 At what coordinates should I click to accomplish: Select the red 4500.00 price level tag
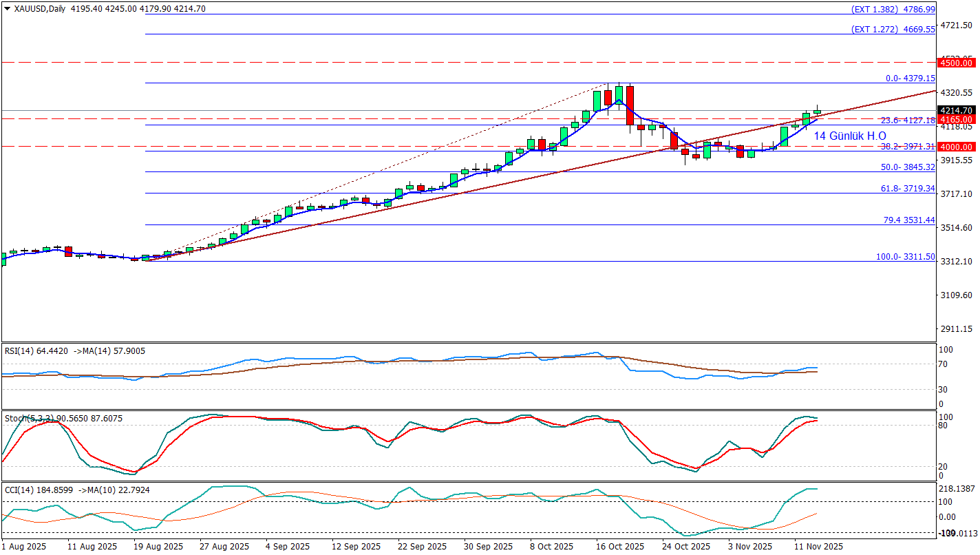pos(957,63)
